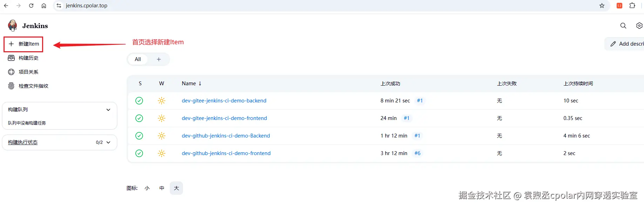Click the 队列中没有构建任务 text
Image resolution: width=644 pixels, height=207 pixels.
click(x=27, y=123)
